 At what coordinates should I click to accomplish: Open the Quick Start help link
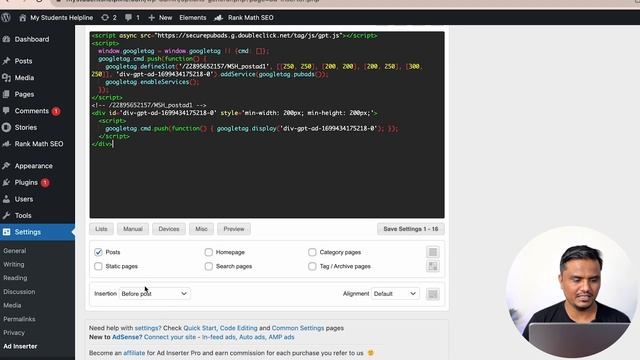(x=200, y=328)
